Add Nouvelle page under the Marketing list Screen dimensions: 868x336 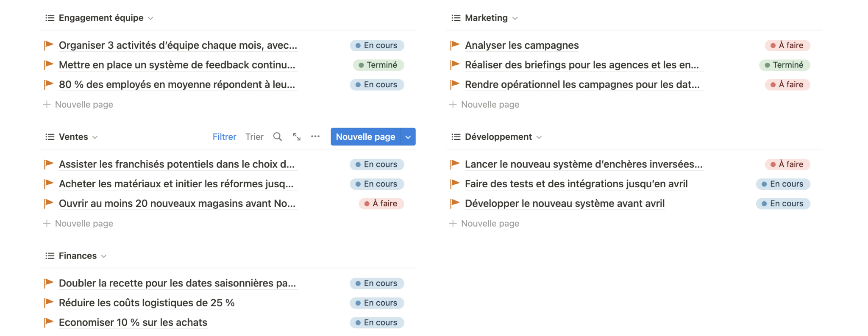(490, 105)
